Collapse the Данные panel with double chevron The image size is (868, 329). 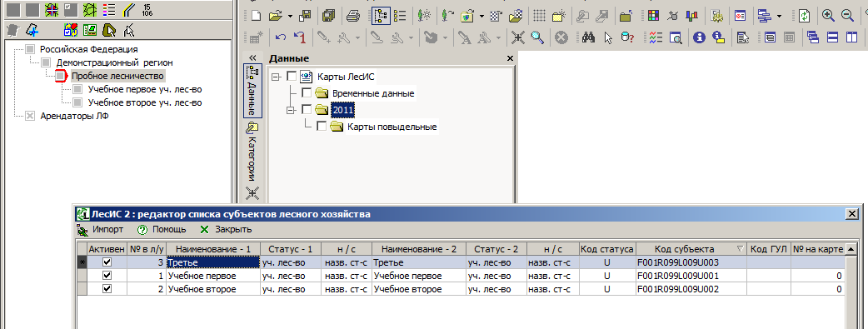pyautogui.click(x=252, y=58)
